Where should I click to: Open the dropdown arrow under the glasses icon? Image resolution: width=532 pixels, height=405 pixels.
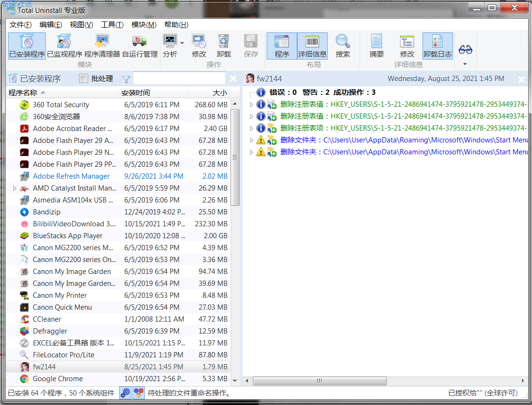(465, 64)
